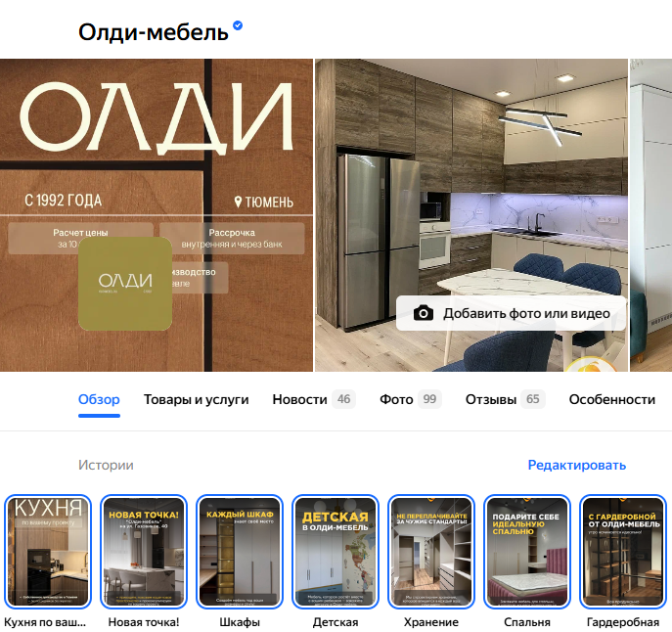View the Шкафы story thumbnail
The height and width of the screenshot is (632, 672).
240,552
